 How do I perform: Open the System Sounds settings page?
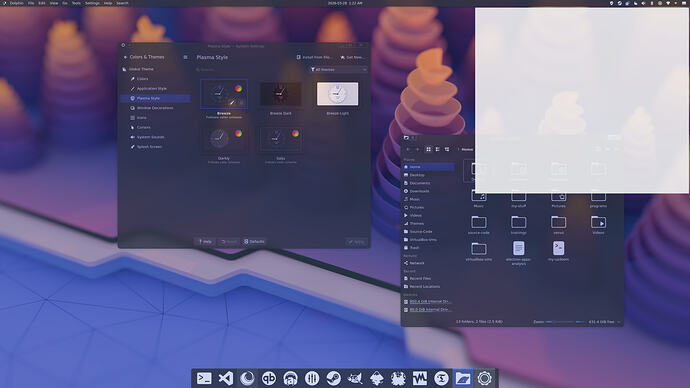click(155, 137)
